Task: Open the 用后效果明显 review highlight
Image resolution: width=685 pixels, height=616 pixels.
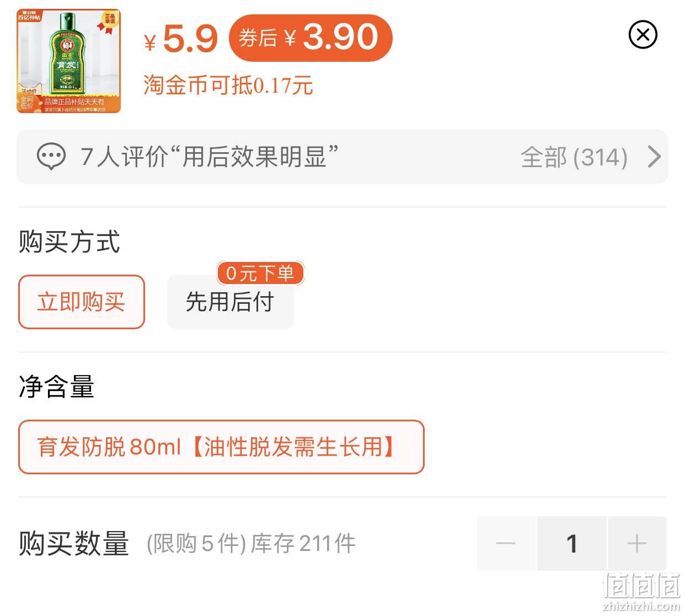Action: 209,157
